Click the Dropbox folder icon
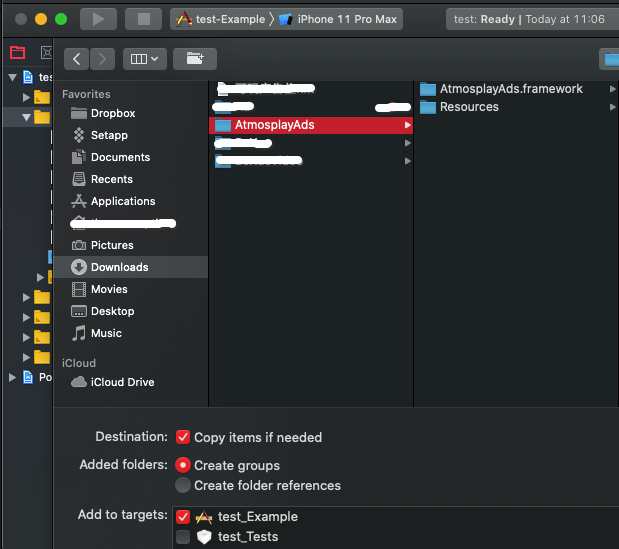Image resolution: width=619 pixels, height=549 pixels. [79, 113]
